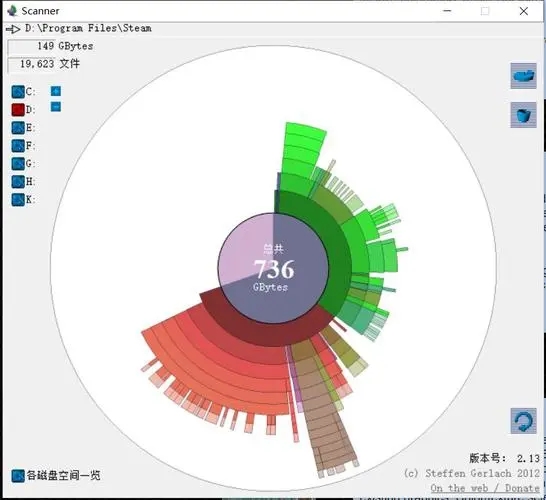The height and width of the screenshot is (500, 546).
Task: Switch to the K: drive
Action: (18, 200)
